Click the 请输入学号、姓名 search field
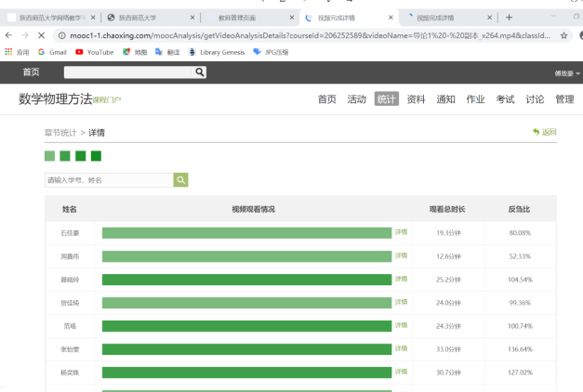The image size is (583, 392). click(109, 180)
